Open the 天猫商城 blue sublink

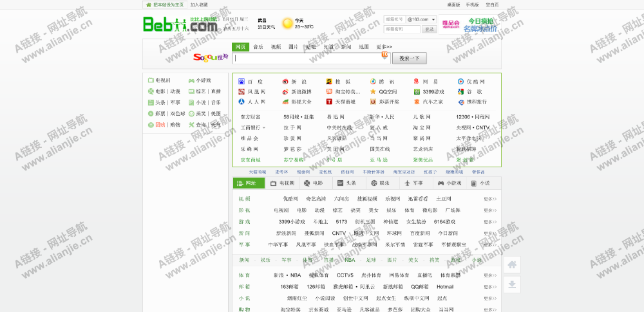[258, 172]
